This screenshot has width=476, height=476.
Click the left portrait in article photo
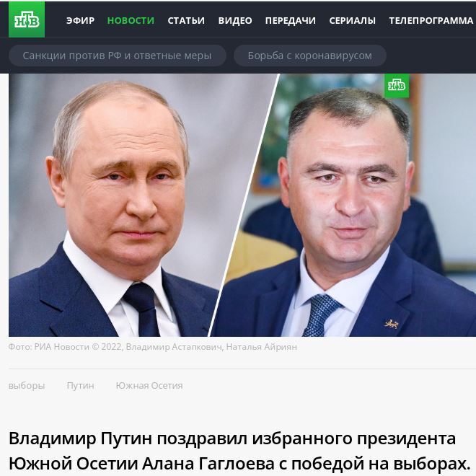tap(121, 205)
